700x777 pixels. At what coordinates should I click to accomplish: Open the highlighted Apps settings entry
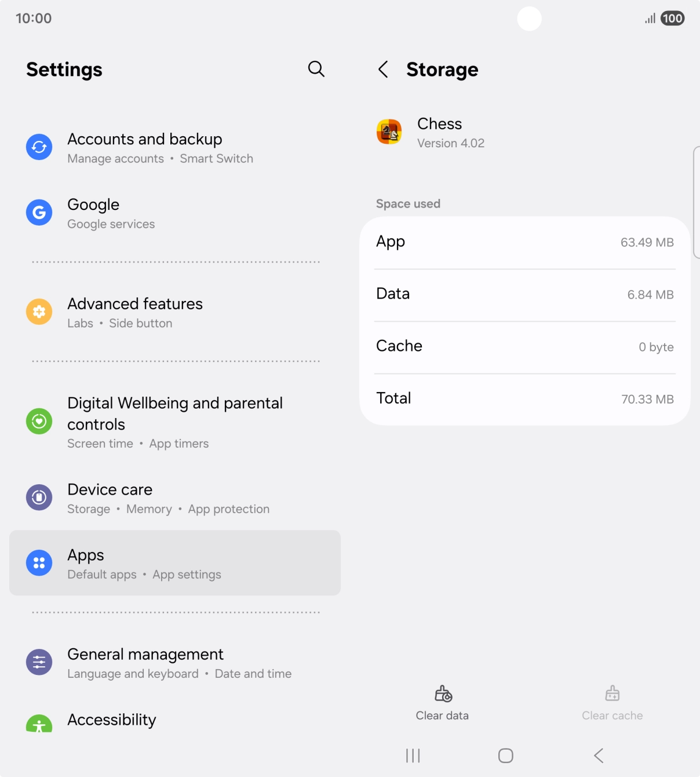[x=175, y=562]
